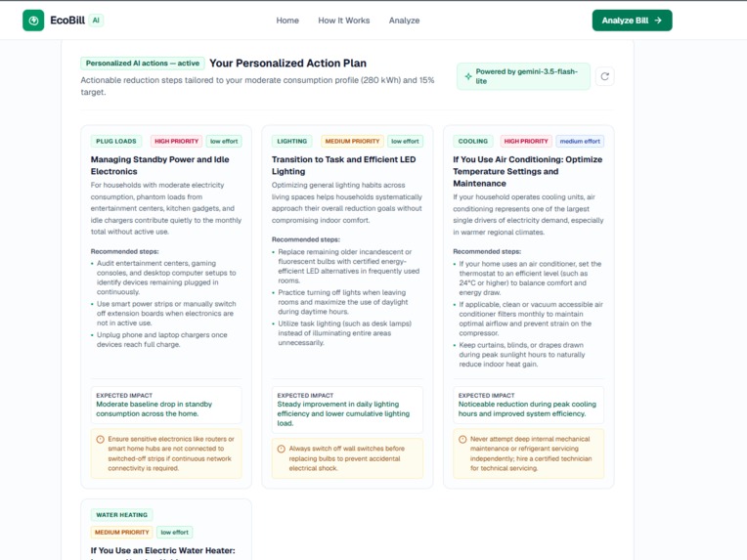Viewport: 747px width, 560px height.
Task: Click the warning icon in the Lighting caution
Action: click(x=281, y=449)
